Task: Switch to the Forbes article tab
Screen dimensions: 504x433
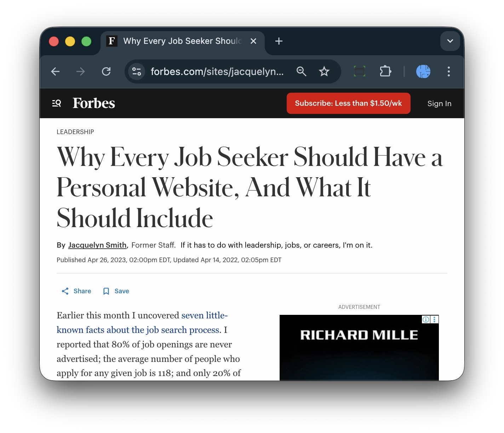Action: click(177, 41)
